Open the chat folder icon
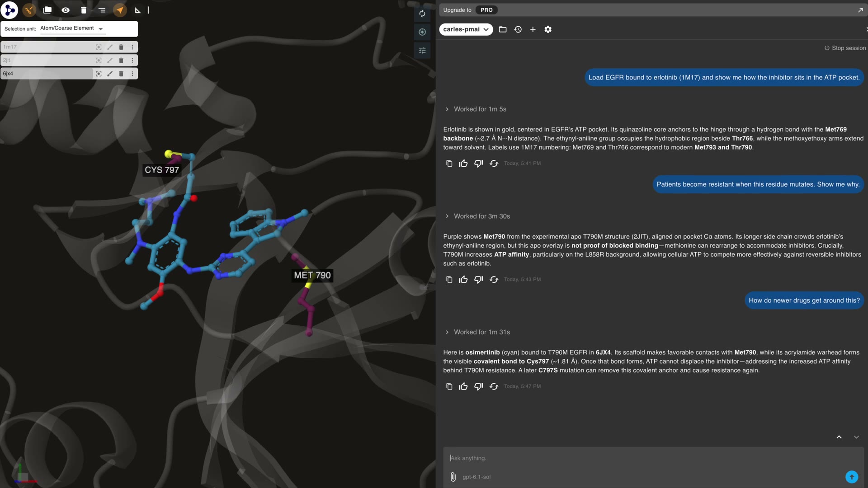Viewport: 868px width, 488px height. point(503,29)
